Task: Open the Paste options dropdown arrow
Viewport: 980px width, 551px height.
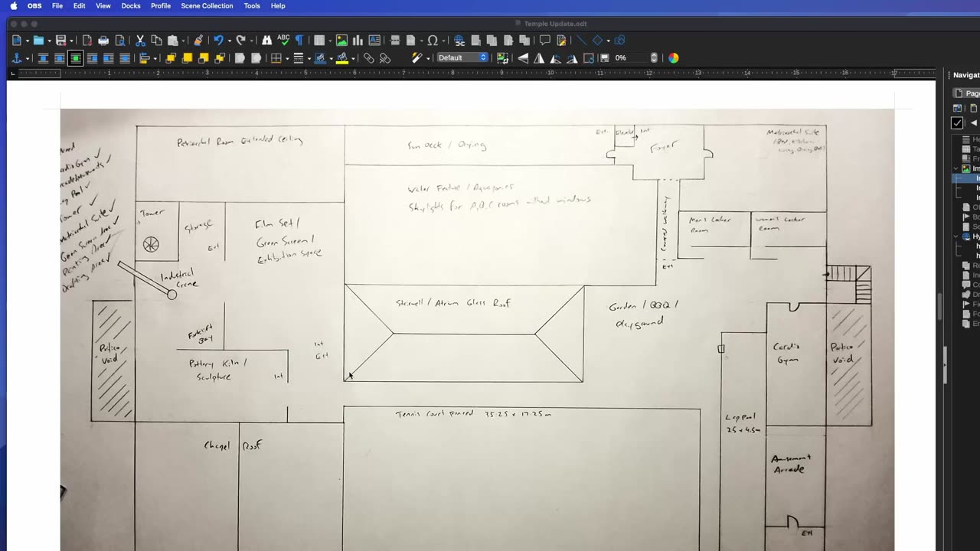Action: point(184,41)
